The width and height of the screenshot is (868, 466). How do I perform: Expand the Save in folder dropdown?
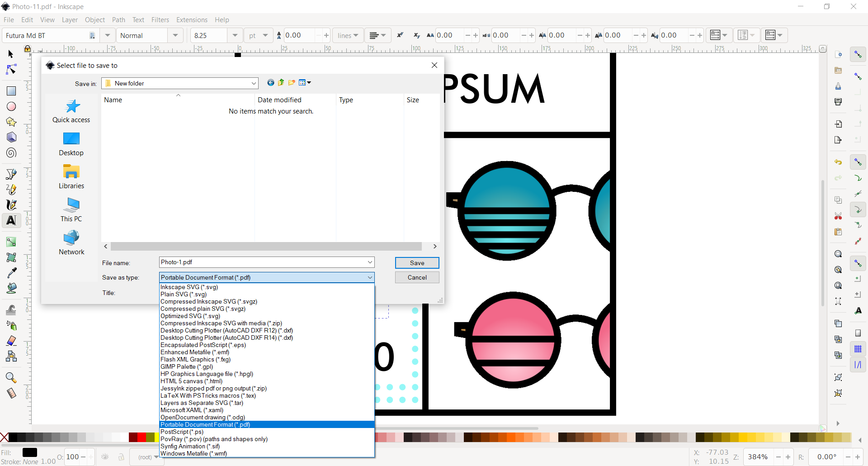point(254,83)
